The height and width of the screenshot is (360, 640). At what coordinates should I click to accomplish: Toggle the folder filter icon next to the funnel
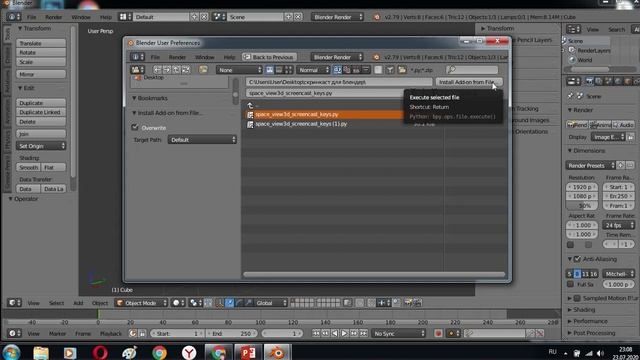pyautogui.click(x=402, y=70)
